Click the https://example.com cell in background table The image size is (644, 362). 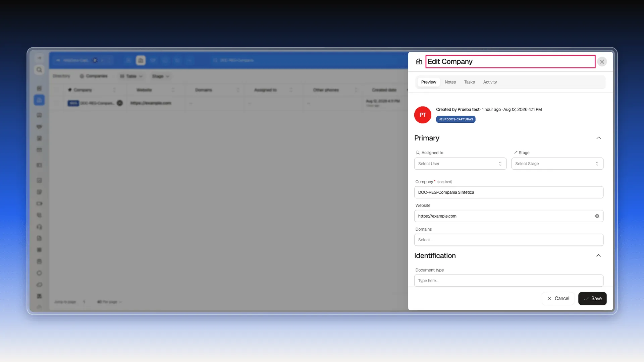(x=151, y=103)
